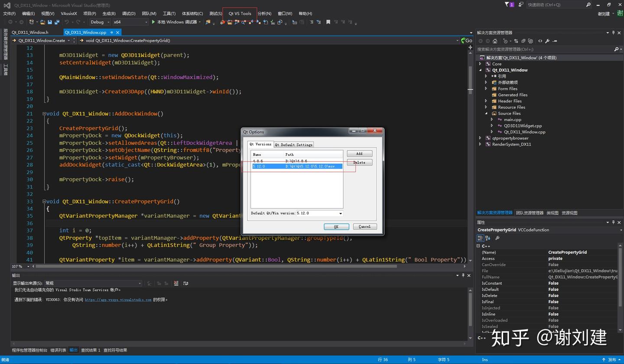Open Solution Explorer home view icon
This screenshot has width=624, height=364.
click(x=495, y=41)
